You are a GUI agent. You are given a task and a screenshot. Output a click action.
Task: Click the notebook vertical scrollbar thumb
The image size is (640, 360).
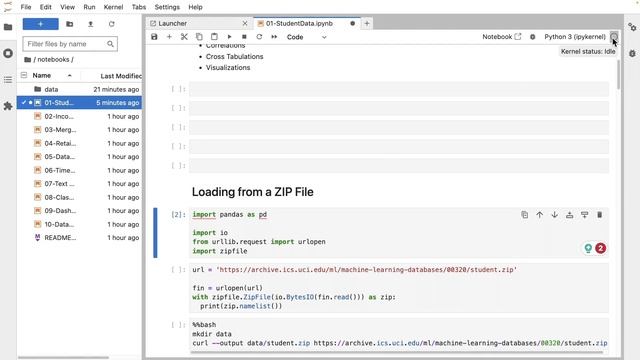click(619, 74)
